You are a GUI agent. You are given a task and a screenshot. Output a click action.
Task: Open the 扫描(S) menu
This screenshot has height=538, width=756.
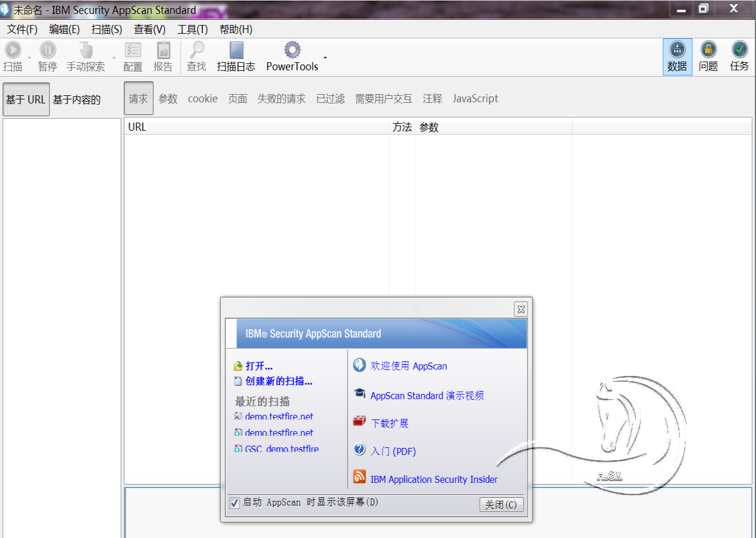107,29
